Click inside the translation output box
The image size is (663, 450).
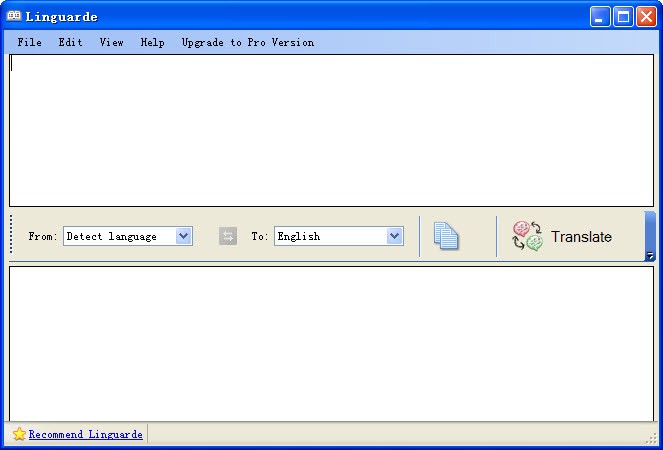pyautogui.click(x=332, y=343)
